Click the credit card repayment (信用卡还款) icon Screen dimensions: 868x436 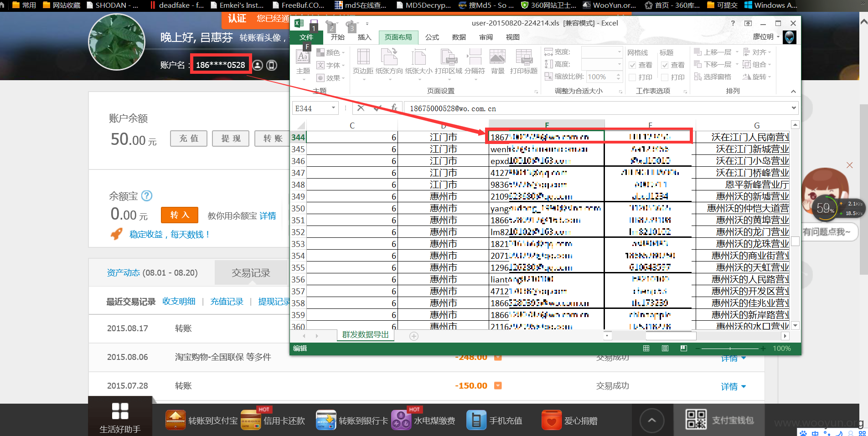tap(251, 420)
